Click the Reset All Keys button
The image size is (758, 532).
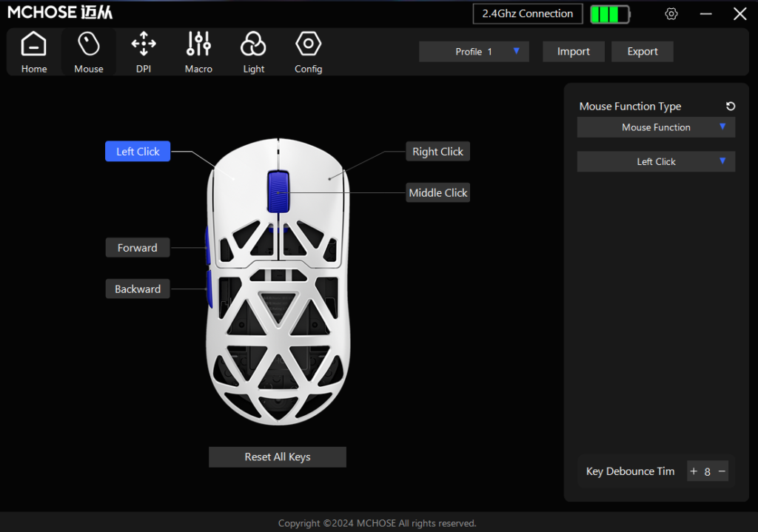click(277, 457)
